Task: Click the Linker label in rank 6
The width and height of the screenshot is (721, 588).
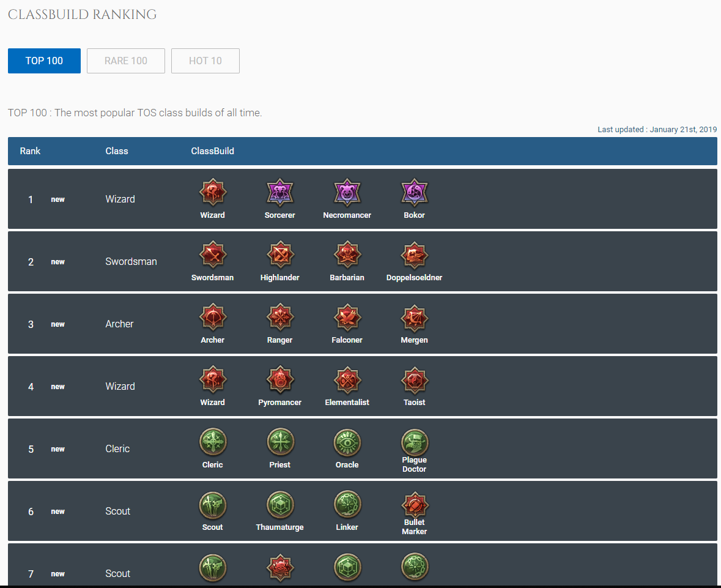Action: [347, 527]
